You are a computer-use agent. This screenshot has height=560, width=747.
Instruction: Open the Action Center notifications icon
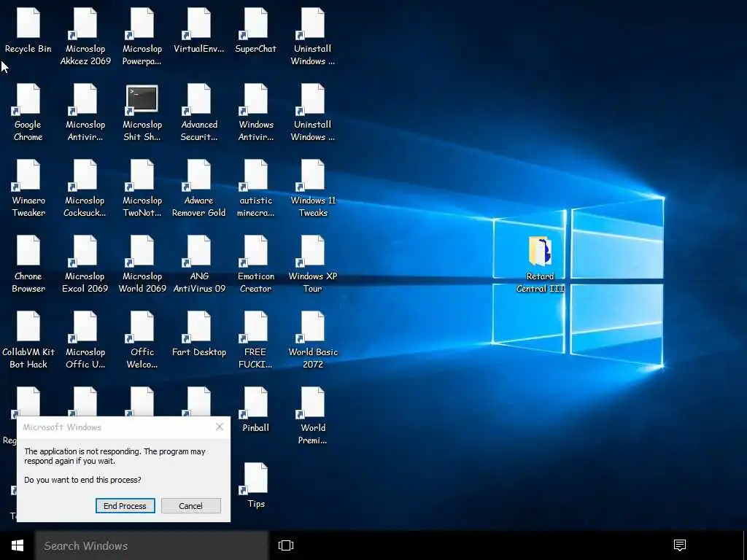(680, 545)
